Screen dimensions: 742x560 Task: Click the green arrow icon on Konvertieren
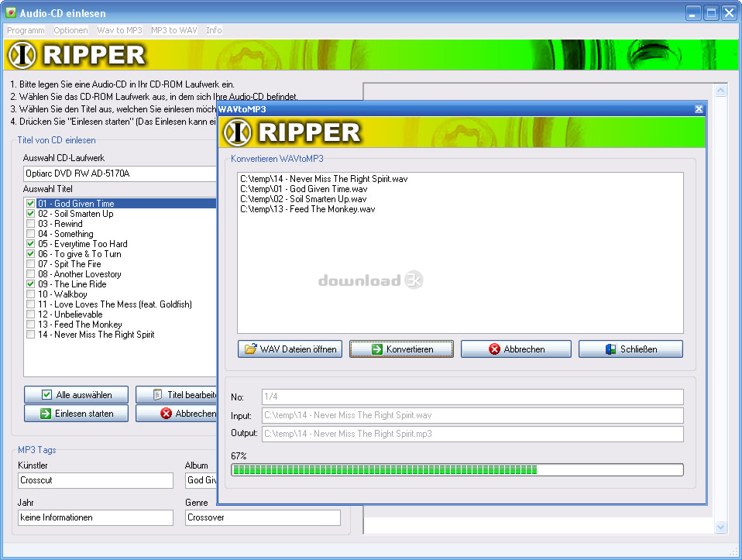click(x=376, y=349)
